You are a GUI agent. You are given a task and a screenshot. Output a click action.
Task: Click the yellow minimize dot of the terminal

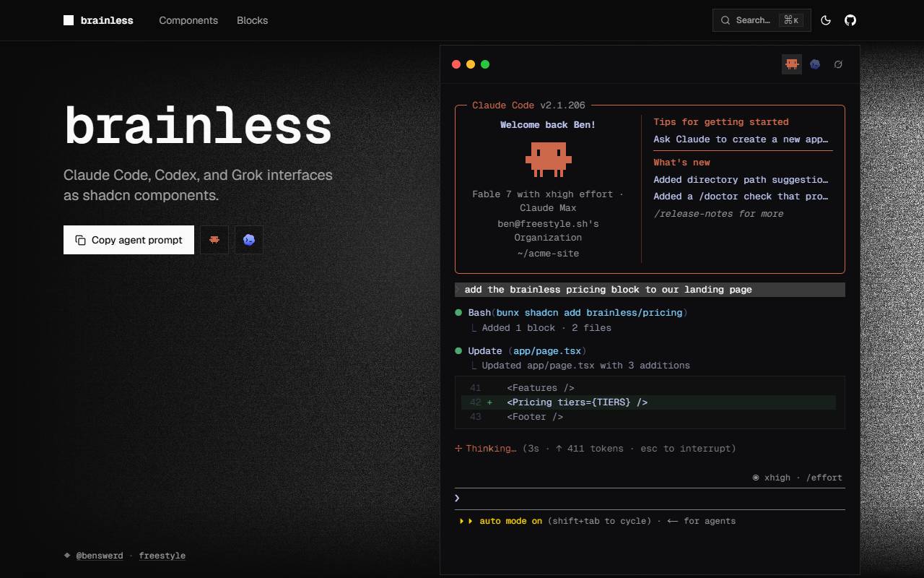471,64
